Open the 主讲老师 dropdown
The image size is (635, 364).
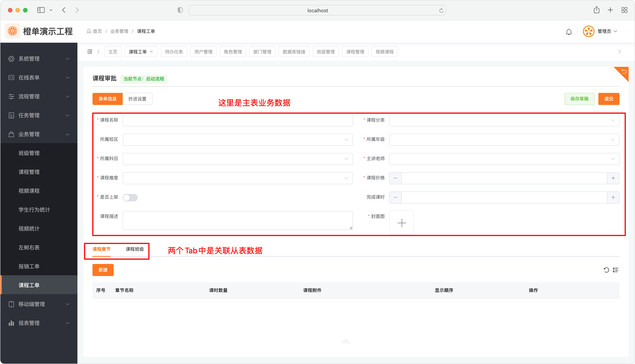[x=504, y=159]
